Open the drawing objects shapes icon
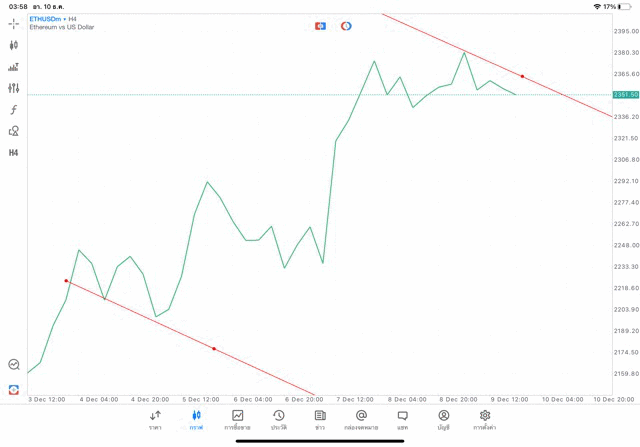Screen dimensions: 640x447 coord(14,131)
